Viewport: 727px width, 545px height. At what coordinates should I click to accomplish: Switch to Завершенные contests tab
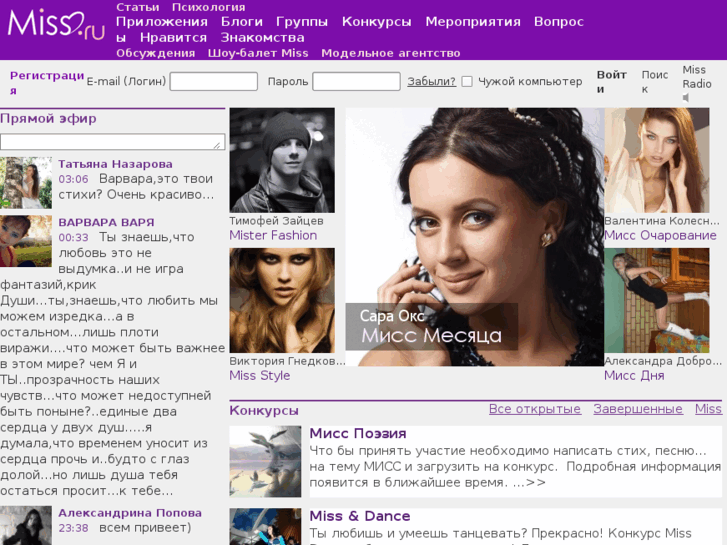637,409
